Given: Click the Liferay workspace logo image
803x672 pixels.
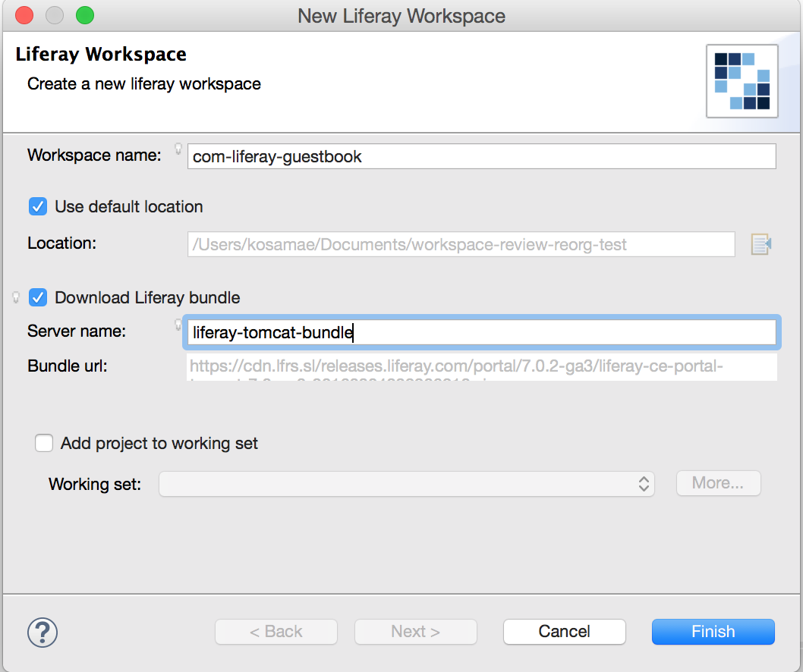Looking at the screenshot, I should point(742,81).
